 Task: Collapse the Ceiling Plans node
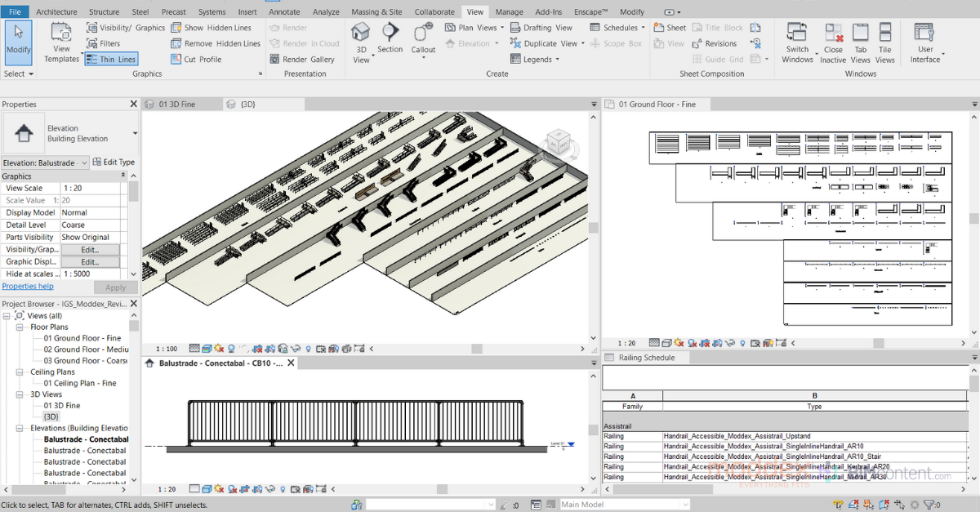click(x=20, y=372)
